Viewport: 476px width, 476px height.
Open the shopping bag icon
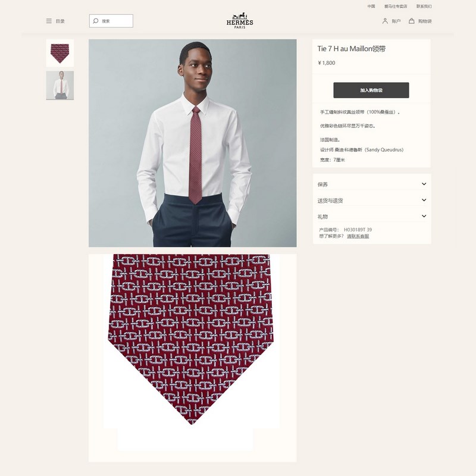click(x=411, y=21)
